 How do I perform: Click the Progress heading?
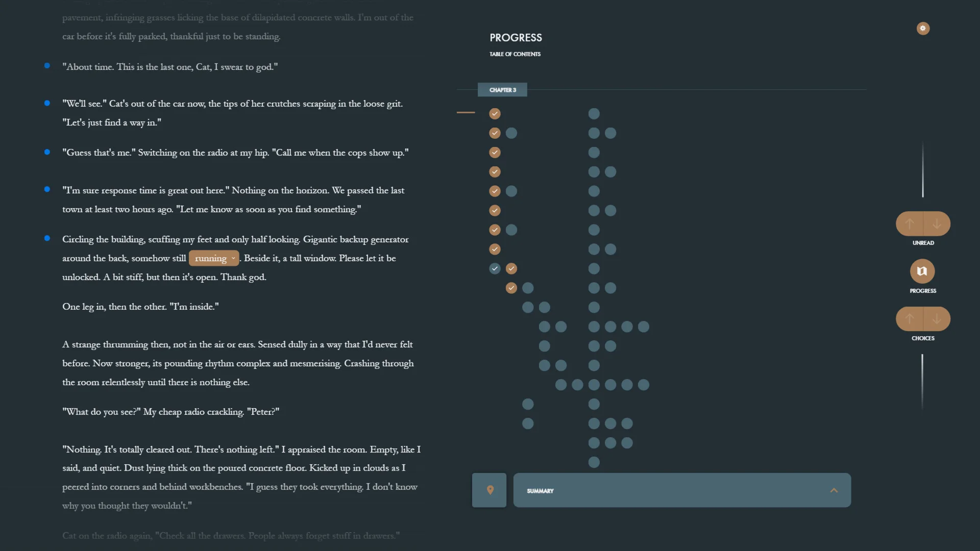point(516,38)
